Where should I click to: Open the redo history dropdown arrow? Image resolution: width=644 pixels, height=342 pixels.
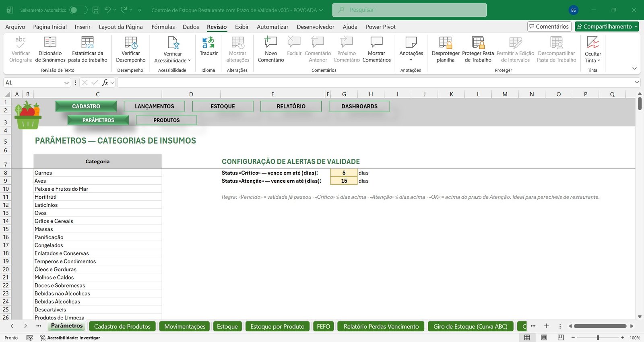(131, 10)
